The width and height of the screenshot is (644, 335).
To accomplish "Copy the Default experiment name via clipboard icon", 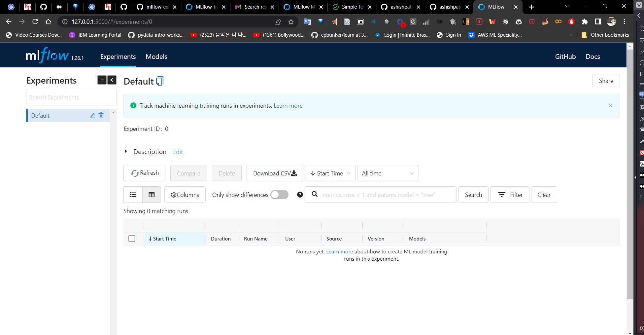I will (160, 81).
